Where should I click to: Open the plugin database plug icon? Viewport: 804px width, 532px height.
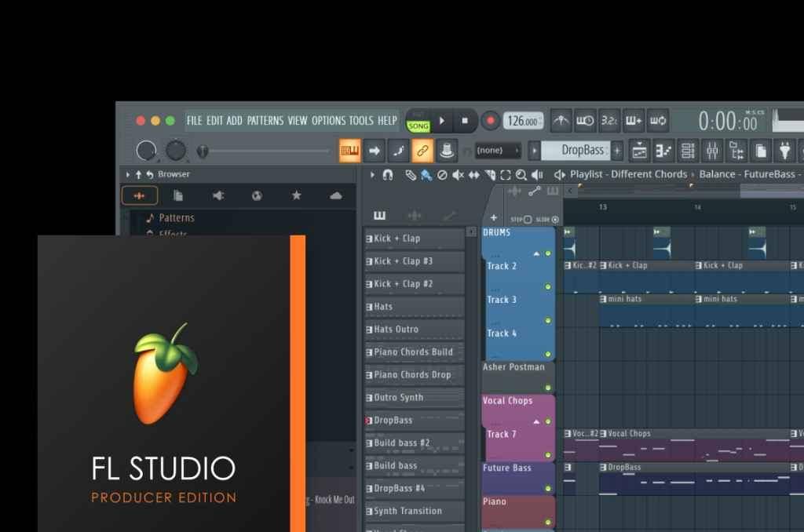pyautogui.click(x=784, y=150)
